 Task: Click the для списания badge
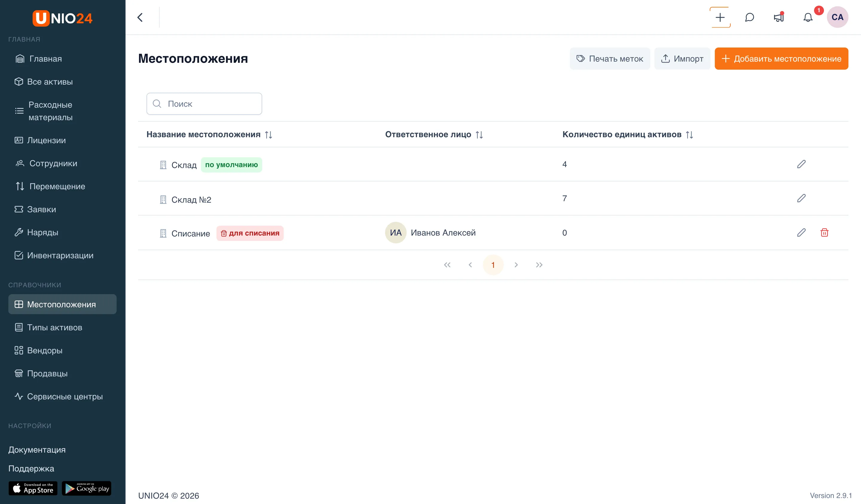(250, 233)
